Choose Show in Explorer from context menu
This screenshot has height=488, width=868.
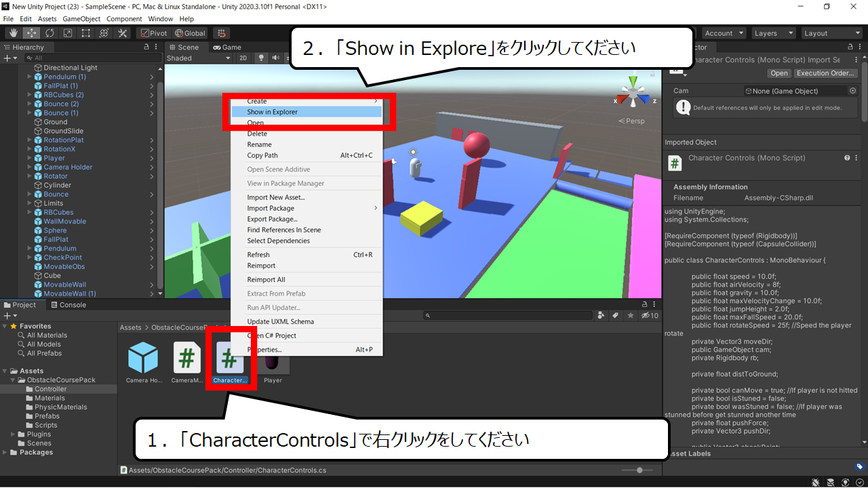(x=307, y=112)
